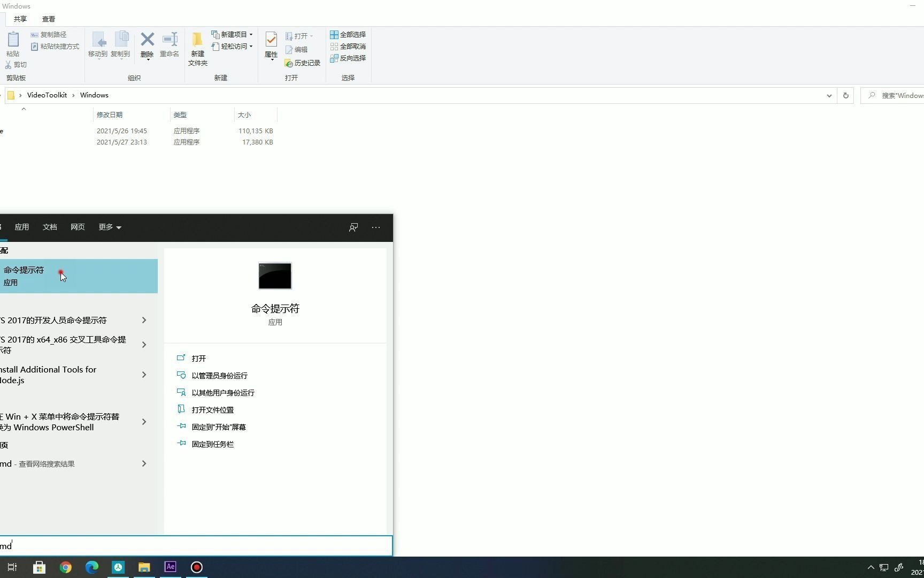Image resolution: width=924 pixels, height=578 pixels.
Task: Select the Command Prompt best match result
Action: coord(79,276)
